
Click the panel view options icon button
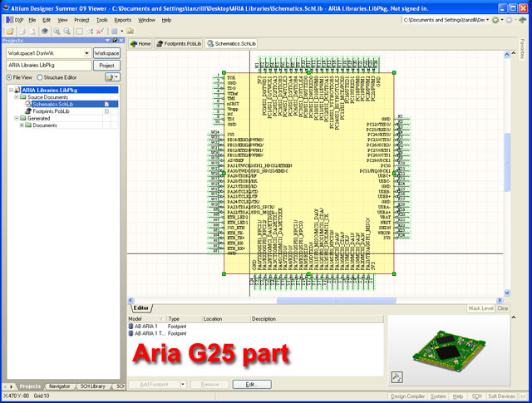click(x=109, y=77)
